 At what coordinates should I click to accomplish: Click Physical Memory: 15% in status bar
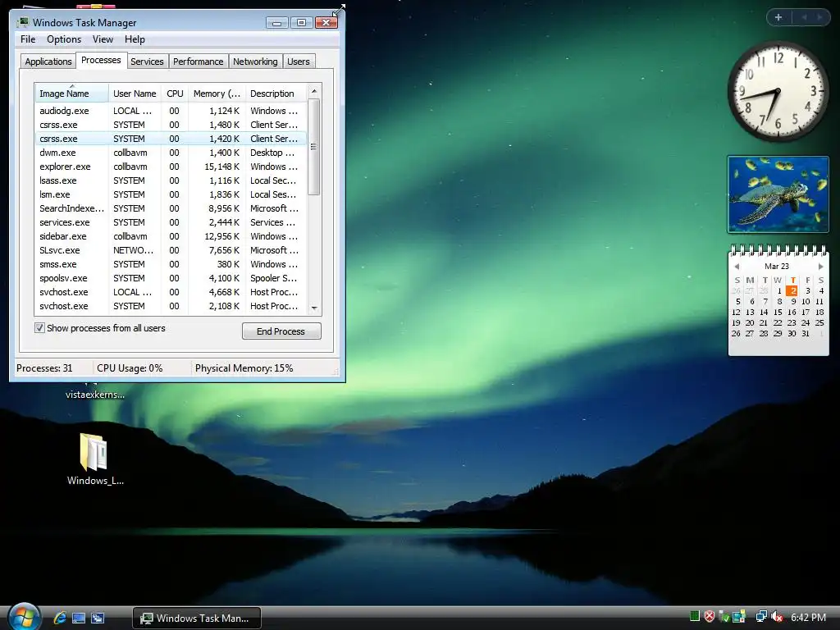tap(244, 368)
